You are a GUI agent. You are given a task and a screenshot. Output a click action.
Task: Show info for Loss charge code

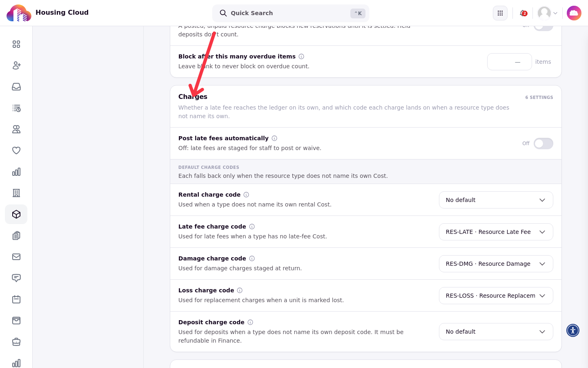point(240,290)
